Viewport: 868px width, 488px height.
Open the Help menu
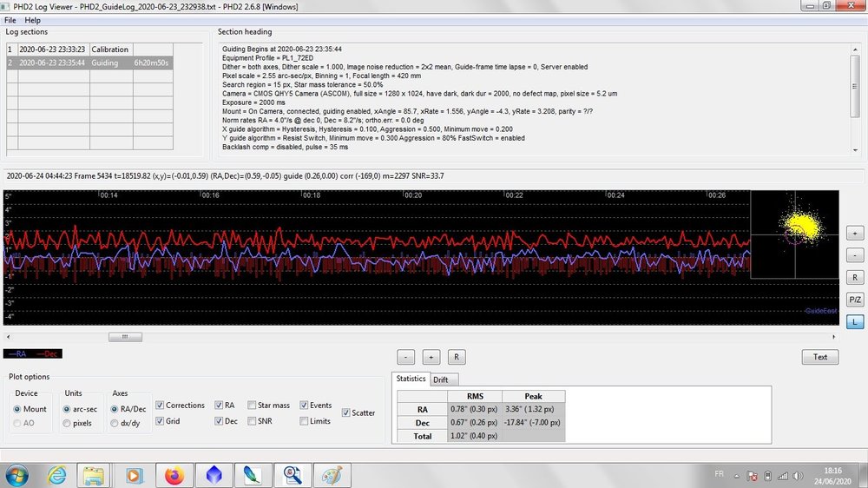point(32,20)
